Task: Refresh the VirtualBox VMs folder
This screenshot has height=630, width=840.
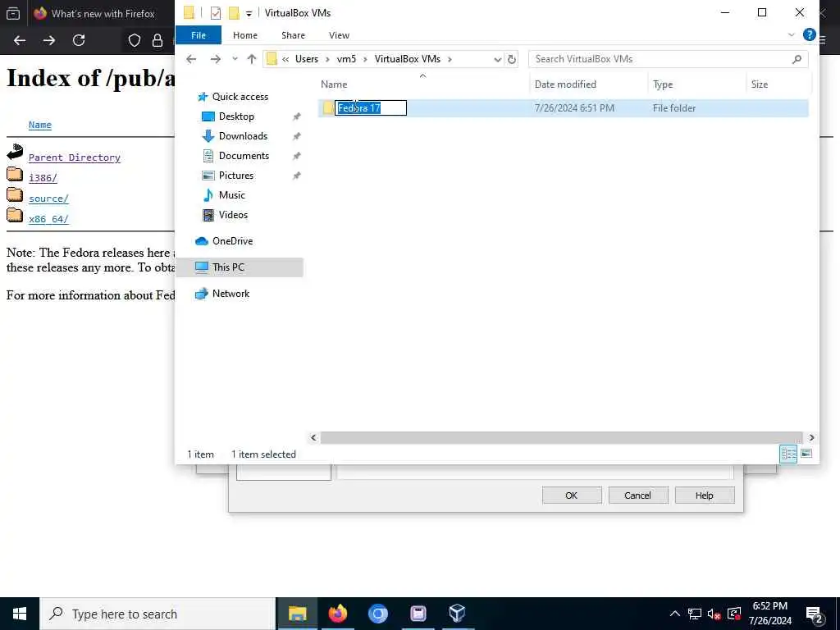Action: (x=512, y=59)
